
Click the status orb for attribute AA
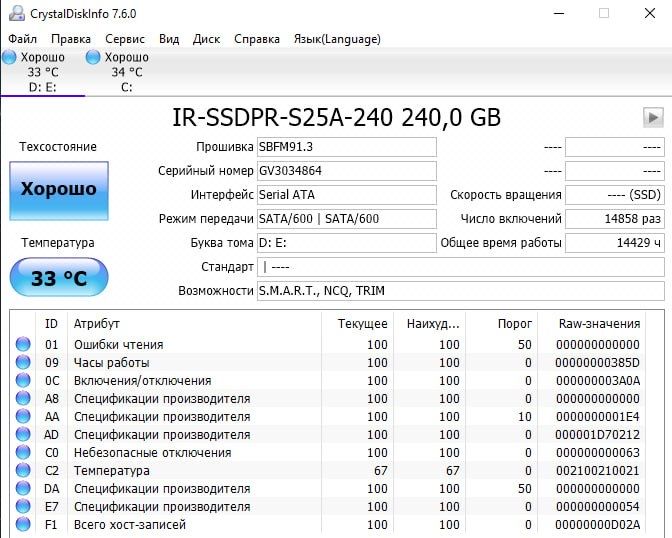[x=23, y=416]
